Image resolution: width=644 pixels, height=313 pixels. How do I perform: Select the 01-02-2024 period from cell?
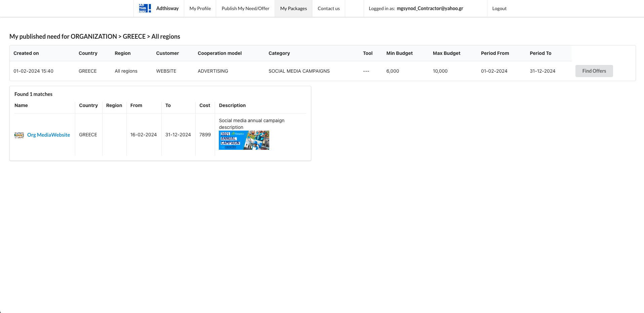pyautogui.click(x=494, y=71)
